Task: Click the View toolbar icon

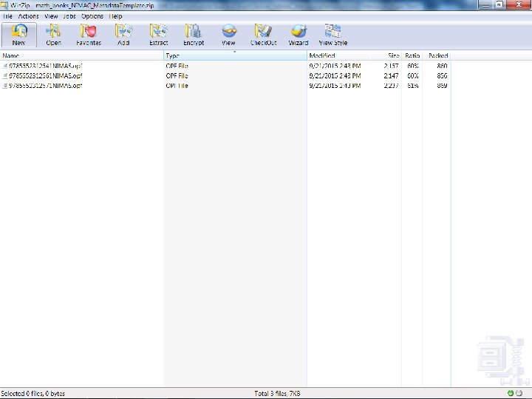Action: pos(228,35)
